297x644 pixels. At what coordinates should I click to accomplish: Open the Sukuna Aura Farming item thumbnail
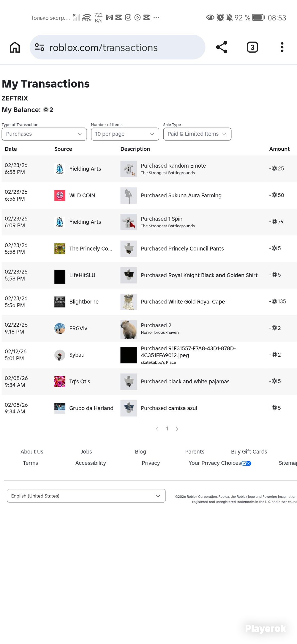pyautogui.click(x=129, y=195)
